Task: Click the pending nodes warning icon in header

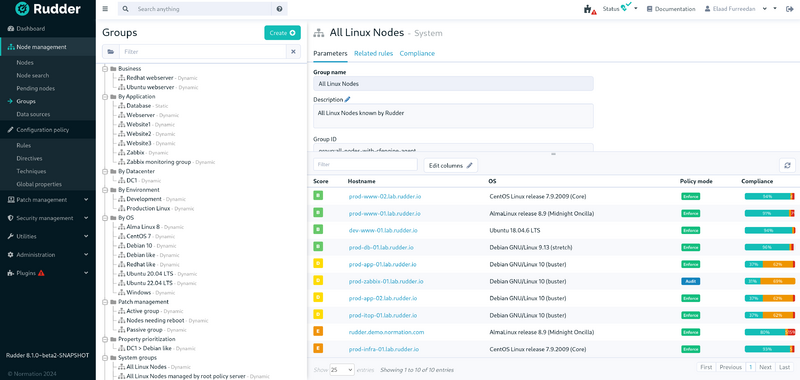Action: pos(590,9)
